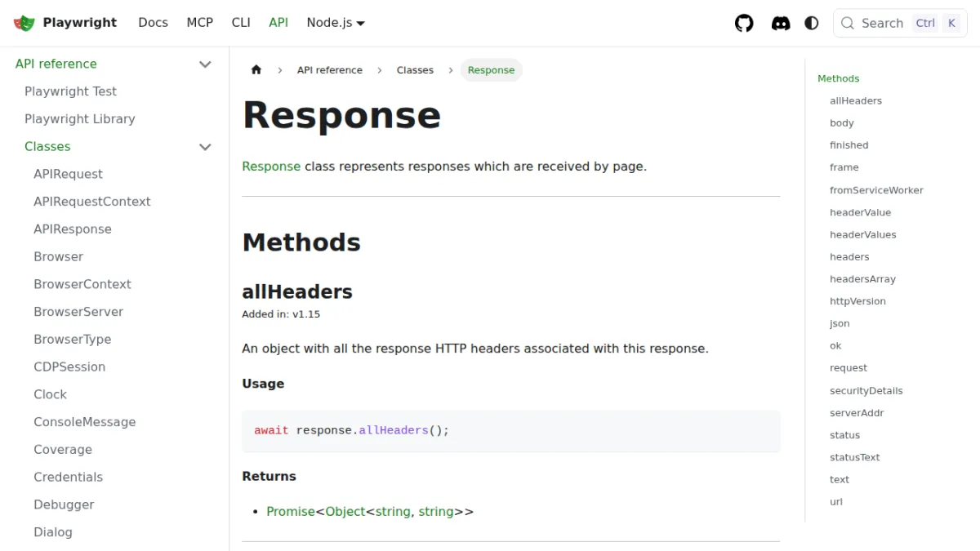Jump to url in table of contents
Screen dimensions: 980x551
pyautogui.click(x=836, y=502)
